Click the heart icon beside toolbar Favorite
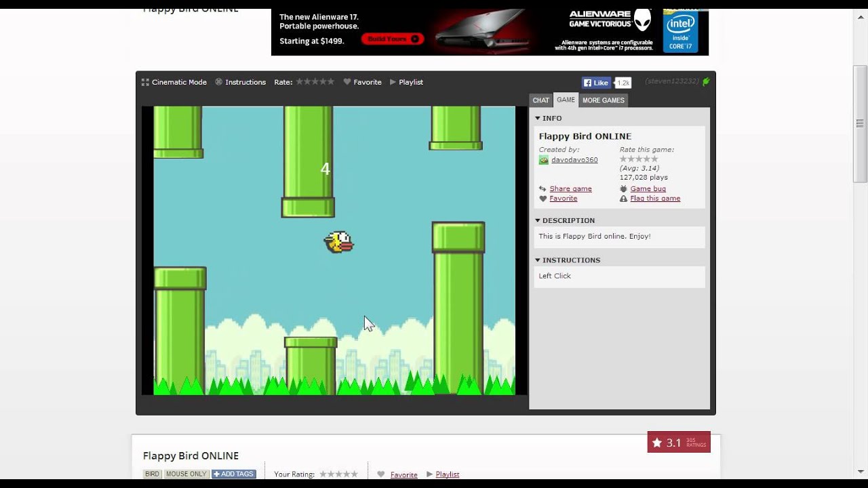Viewport: 868px width, 488px height. point(347,82)
